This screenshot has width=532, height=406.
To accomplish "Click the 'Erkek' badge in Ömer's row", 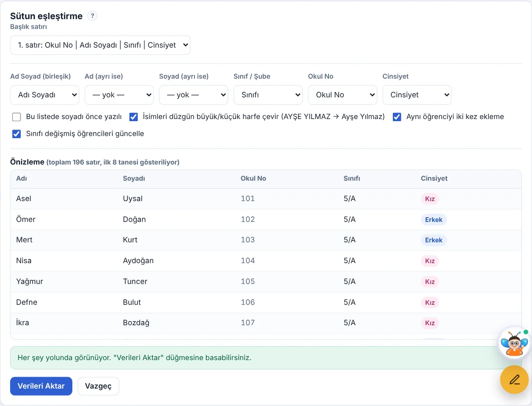I will click(434, 220).
